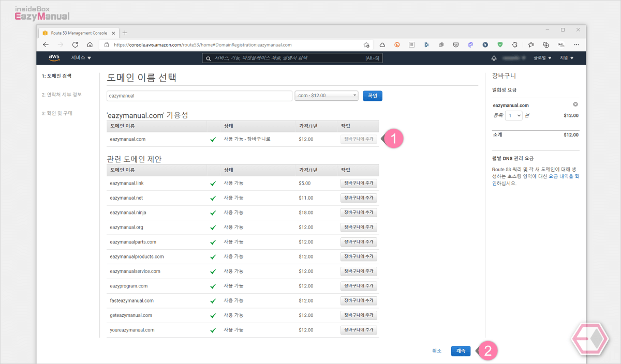The width and height of the screenshot is (621, 364).
Task: Click the reader view extension icon
Action: 411,45
